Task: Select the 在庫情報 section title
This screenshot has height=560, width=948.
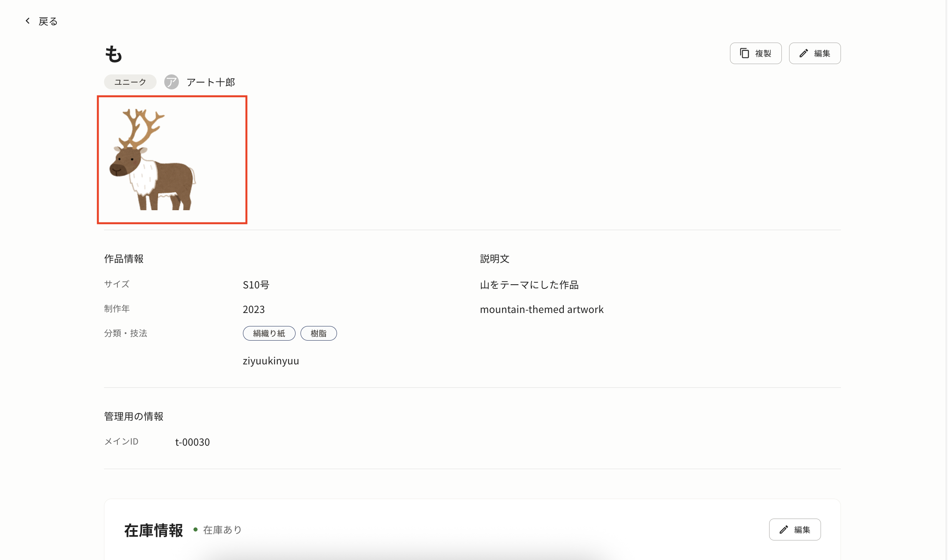Action: pyautogui.click(x=154, y=530)
